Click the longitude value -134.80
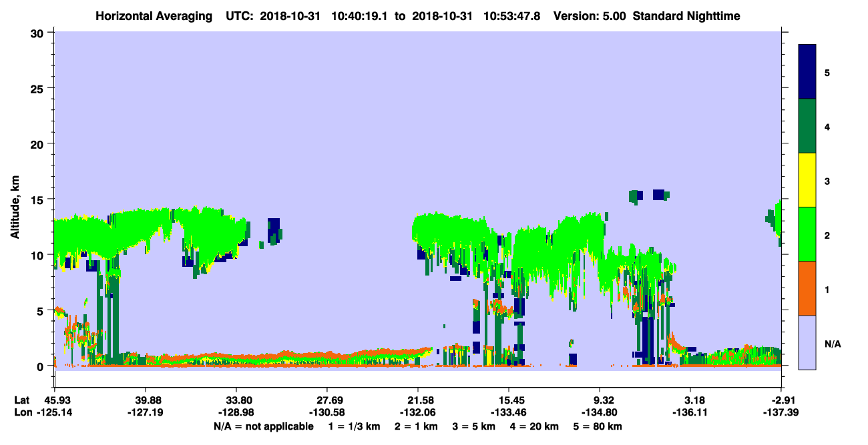This screenshot has width=868, height=445. [600, 412]
